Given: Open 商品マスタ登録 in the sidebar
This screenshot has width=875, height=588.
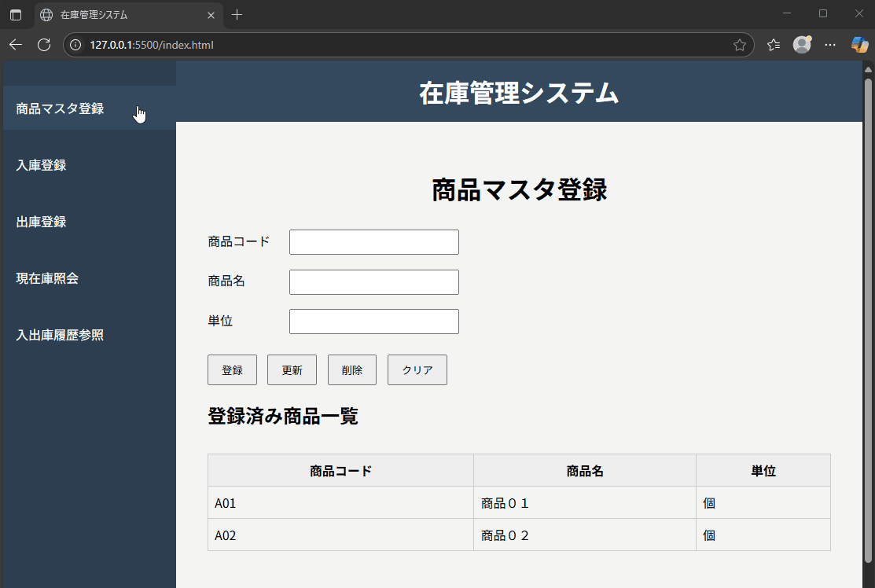Looking at the screenshot, I should pos(90,108).
